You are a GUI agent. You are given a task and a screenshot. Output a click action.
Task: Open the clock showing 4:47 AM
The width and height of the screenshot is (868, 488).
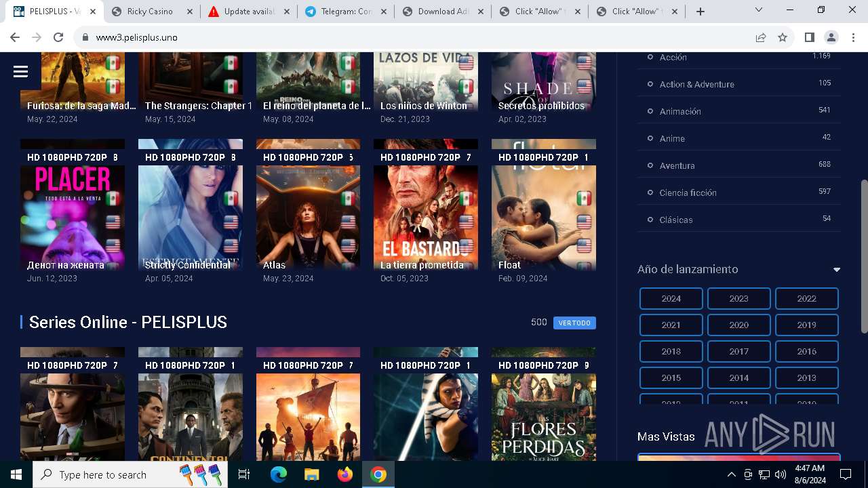[810, 474]
